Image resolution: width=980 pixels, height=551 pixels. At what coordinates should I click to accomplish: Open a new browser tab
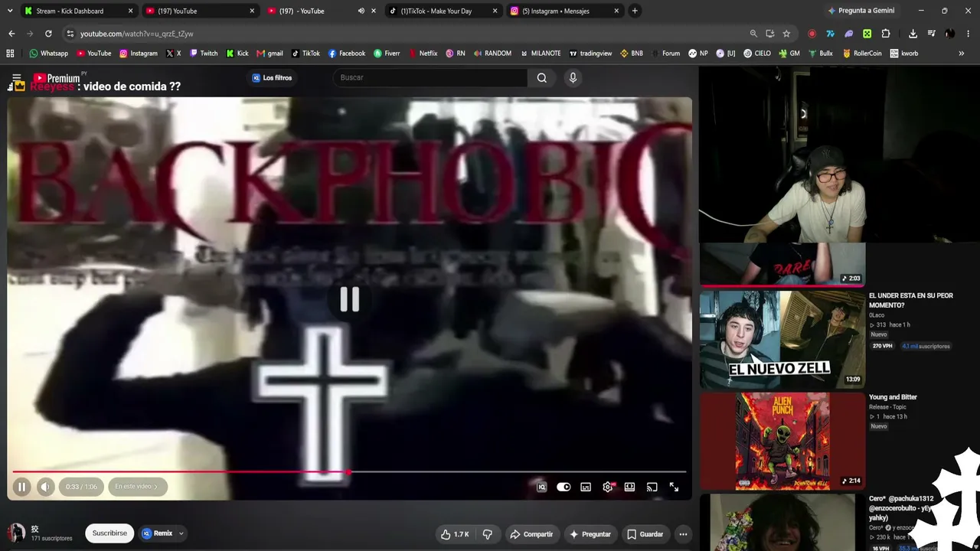click(x=635, y=11)
